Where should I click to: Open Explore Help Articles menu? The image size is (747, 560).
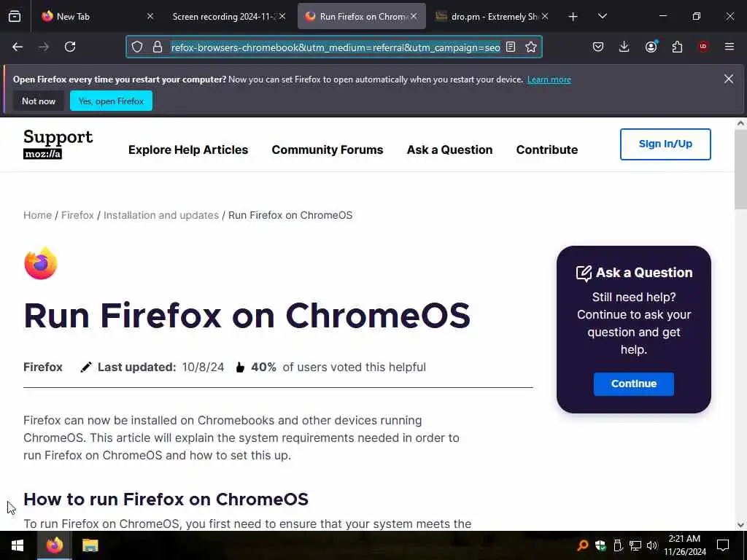tap(188, 149)
